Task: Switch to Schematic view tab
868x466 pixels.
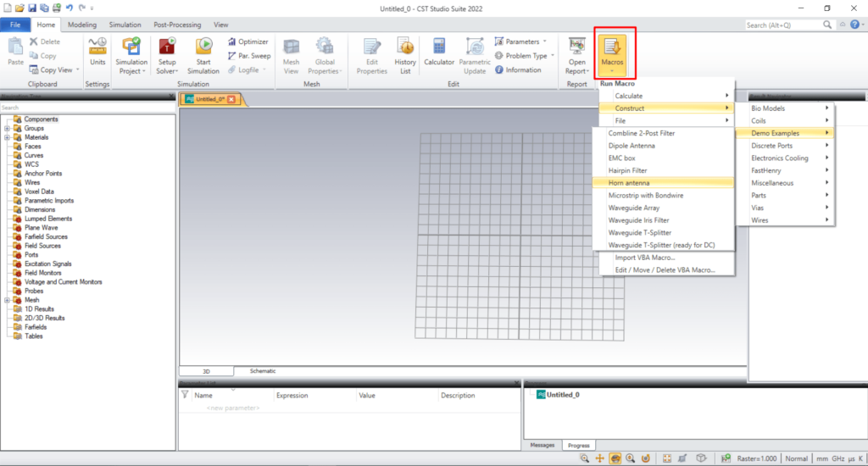Action: [263, 371]
